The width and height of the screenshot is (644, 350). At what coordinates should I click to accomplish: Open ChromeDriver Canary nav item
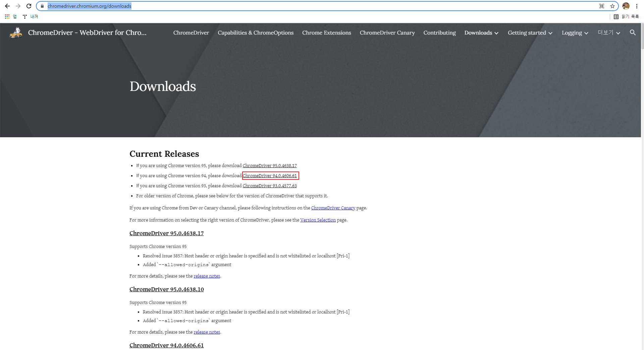pos(387,33)
